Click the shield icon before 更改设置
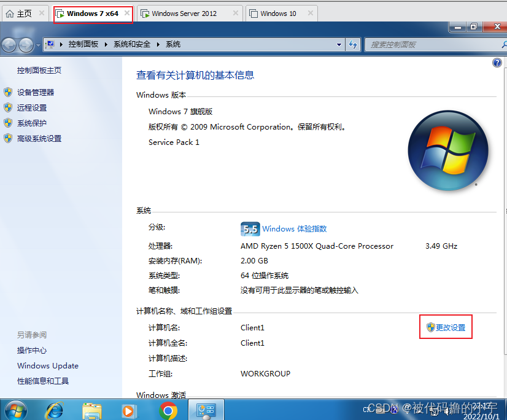This screenshot has width=507, height=420. point(430,327)
